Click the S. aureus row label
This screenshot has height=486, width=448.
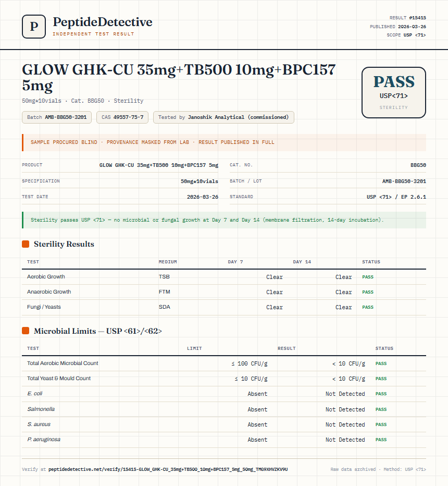coord(39,424)
